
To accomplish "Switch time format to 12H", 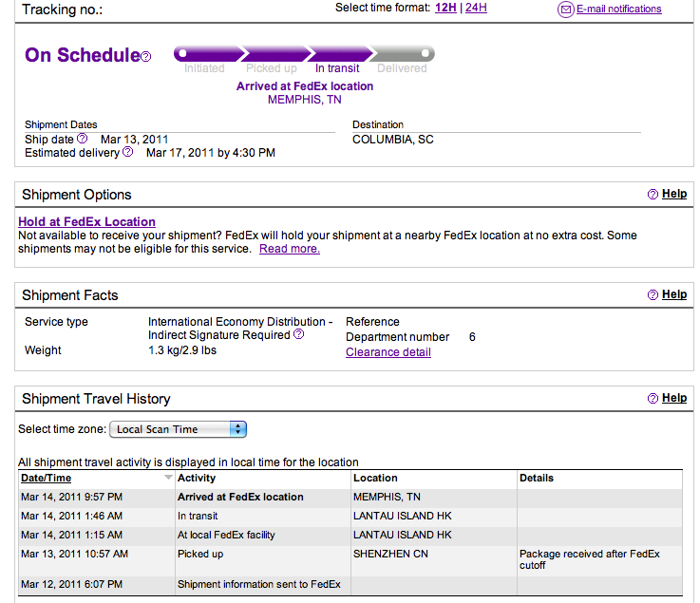I will pyautogui.click(x=445, y=8).
